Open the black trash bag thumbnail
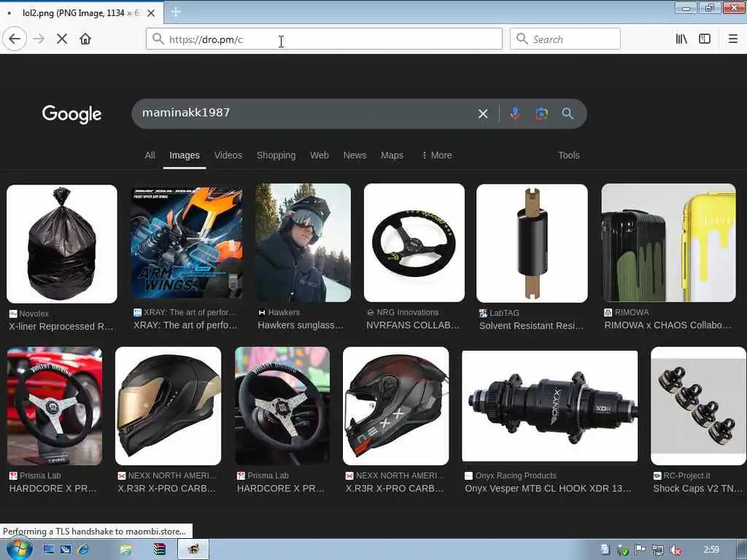 tap(62, 244)
